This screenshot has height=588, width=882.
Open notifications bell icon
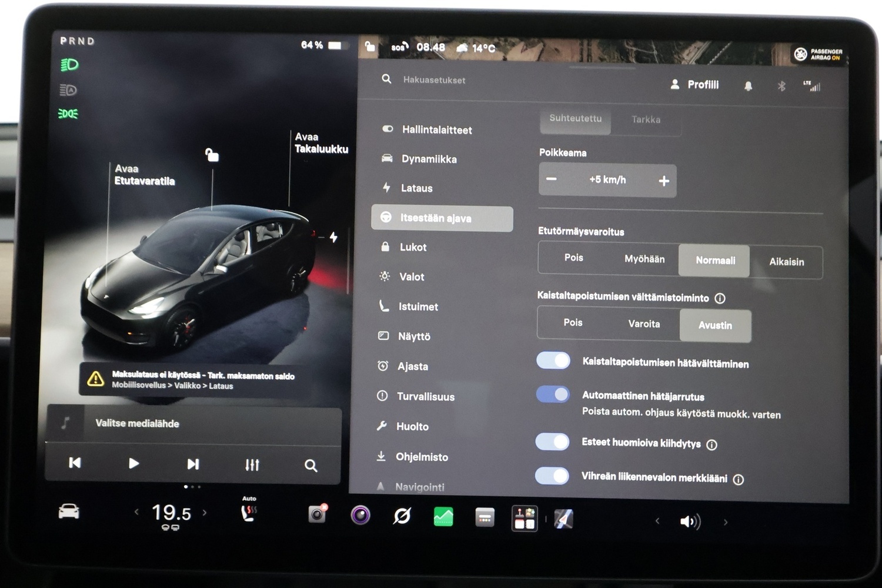748,86
